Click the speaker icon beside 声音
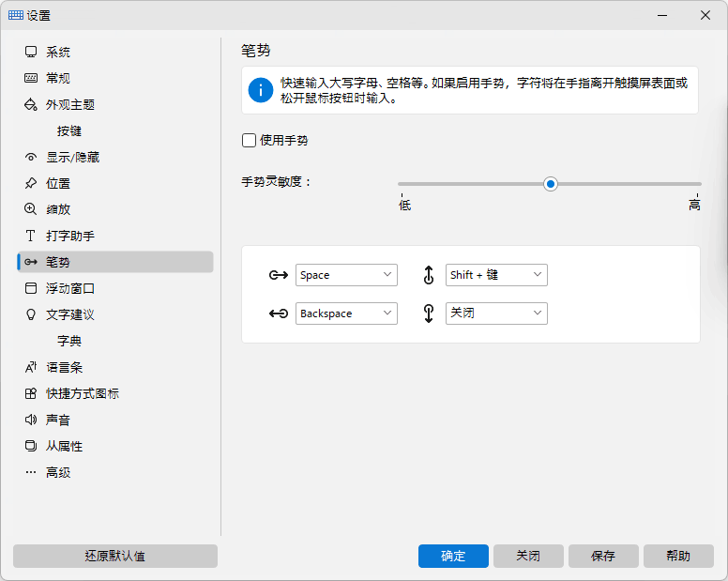728x581 pixels. click(31, 420)
